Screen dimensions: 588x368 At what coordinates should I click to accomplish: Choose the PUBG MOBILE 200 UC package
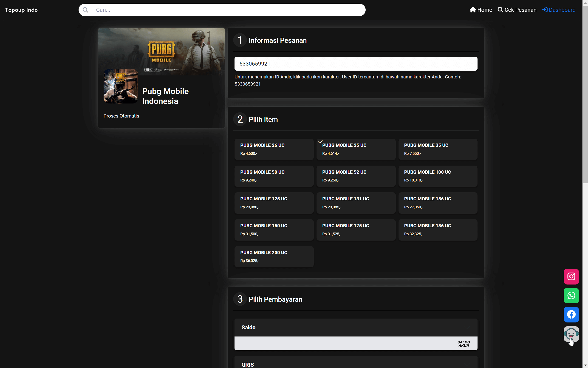tap(274, 256)
